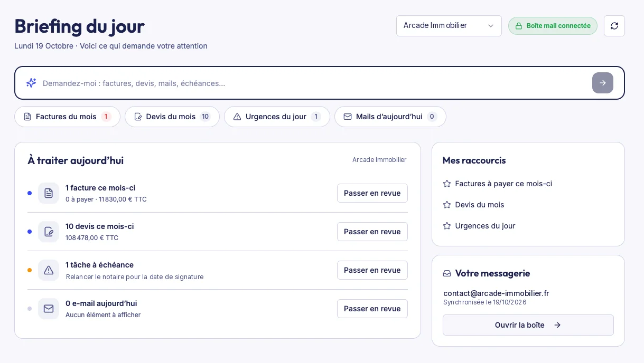Viewport: 644px width, 363px height.
Task: Click the warning triangle icon for tâche à échéance
Action: pyautogui.click(x=49, y=270)
